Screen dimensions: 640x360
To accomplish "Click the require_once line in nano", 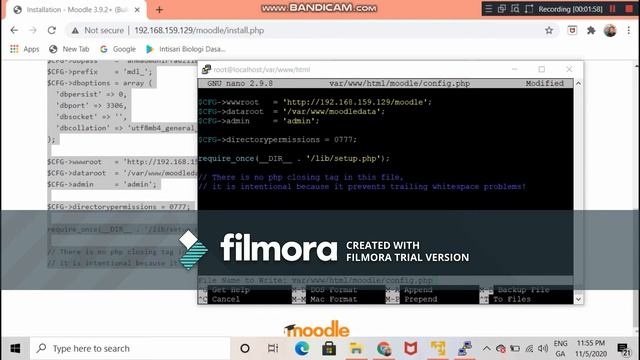I will 294,158.
